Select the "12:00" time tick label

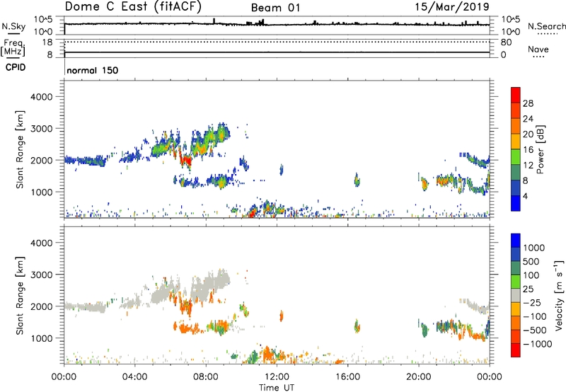coord(277,377)
